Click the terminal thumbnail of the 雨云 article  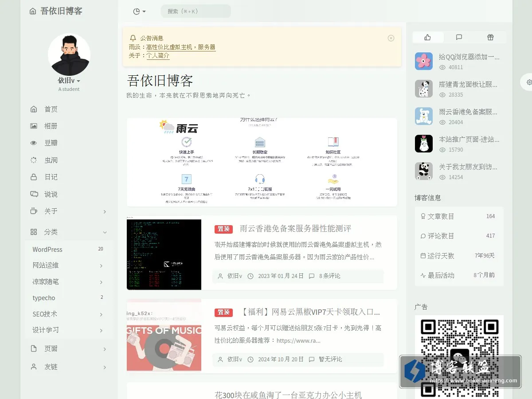164,253
